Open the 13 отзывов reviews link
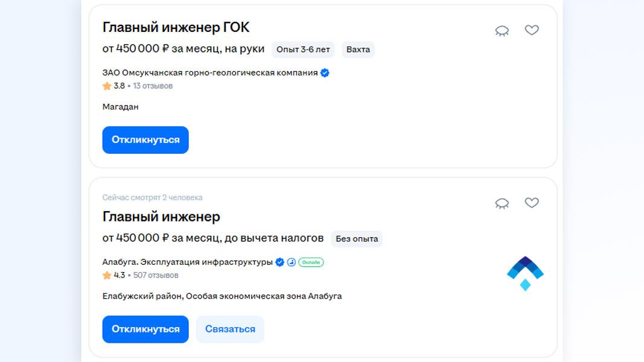The height and width of the screenshot is (362, 644). click(x=153, y=86)
